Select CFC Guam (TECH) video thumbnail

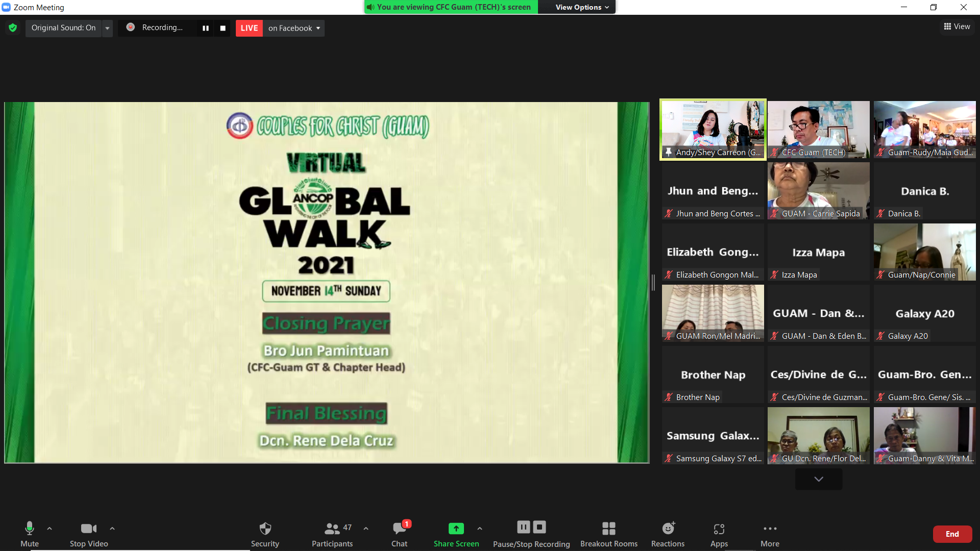pos(818,130)
